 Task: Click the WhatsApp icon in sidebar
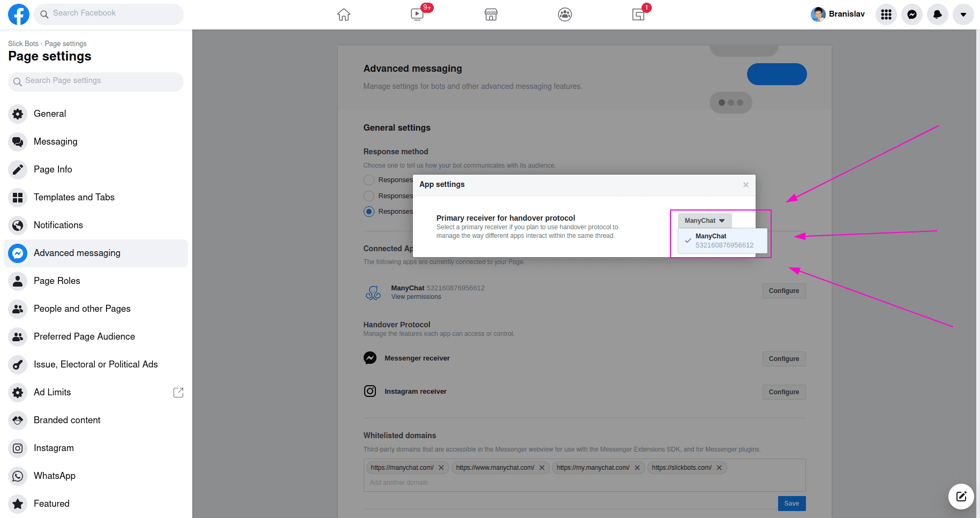[18, 476]
